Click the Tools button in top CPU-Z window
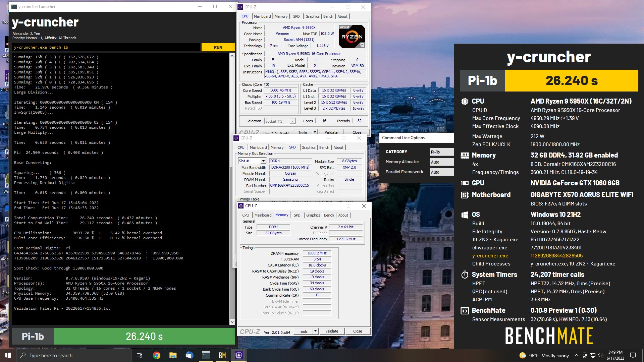 coord(303,132)
